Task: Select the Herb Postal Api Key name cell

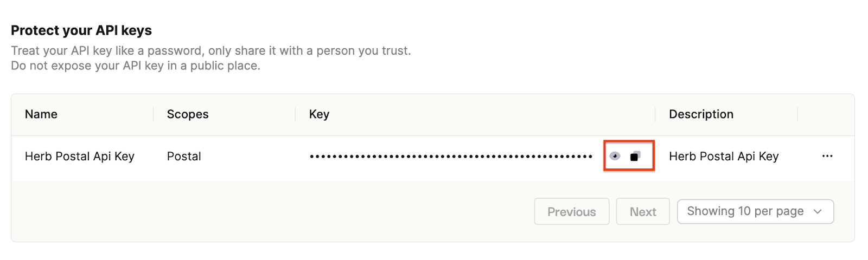Action: 80,157
